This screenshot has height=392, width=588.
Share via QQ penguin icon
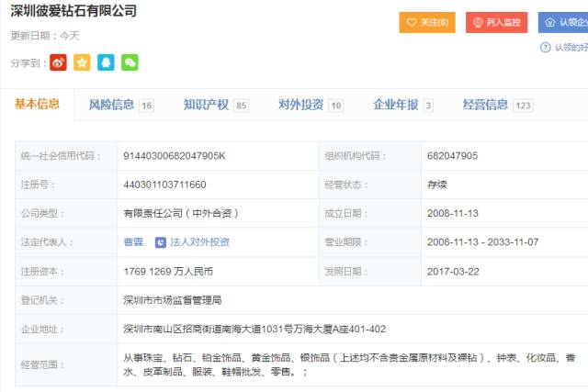point(106,62)
